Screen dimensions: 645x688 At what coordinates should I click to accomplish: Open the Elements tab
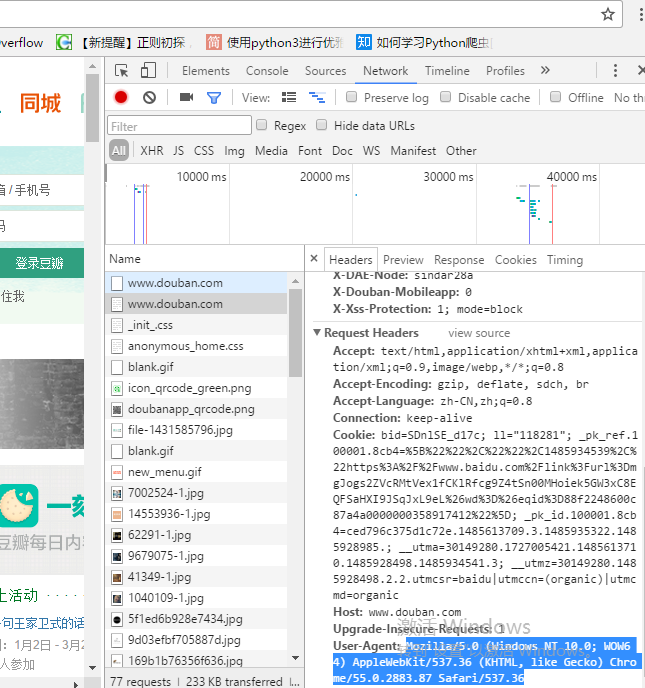pyautogui.click(x=206, y=71)
